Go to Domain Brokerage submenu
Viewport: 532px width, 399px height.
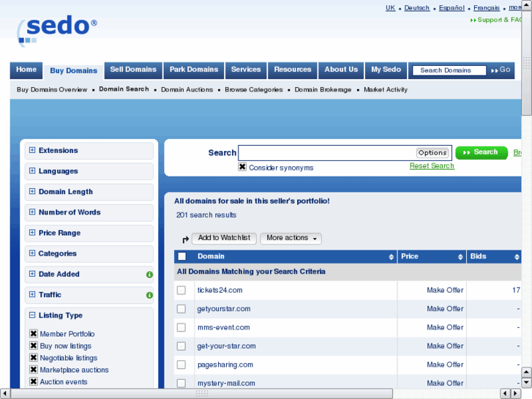(x=323, y=89)
